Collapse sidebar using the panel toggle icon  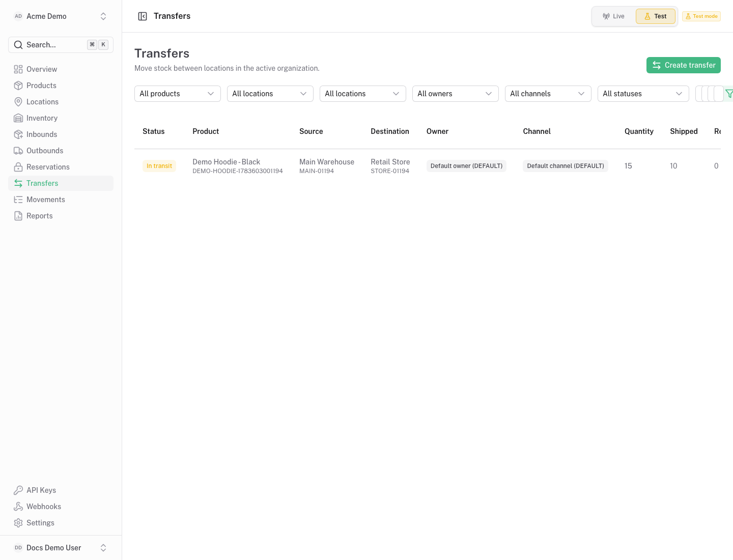pos(143,16)
